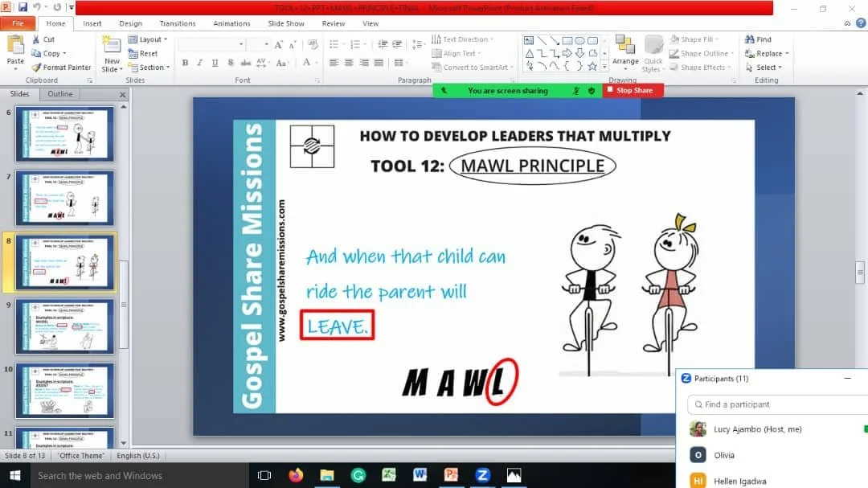
Task: Click the Windows Start button
Action: click(x=15, y=475)
